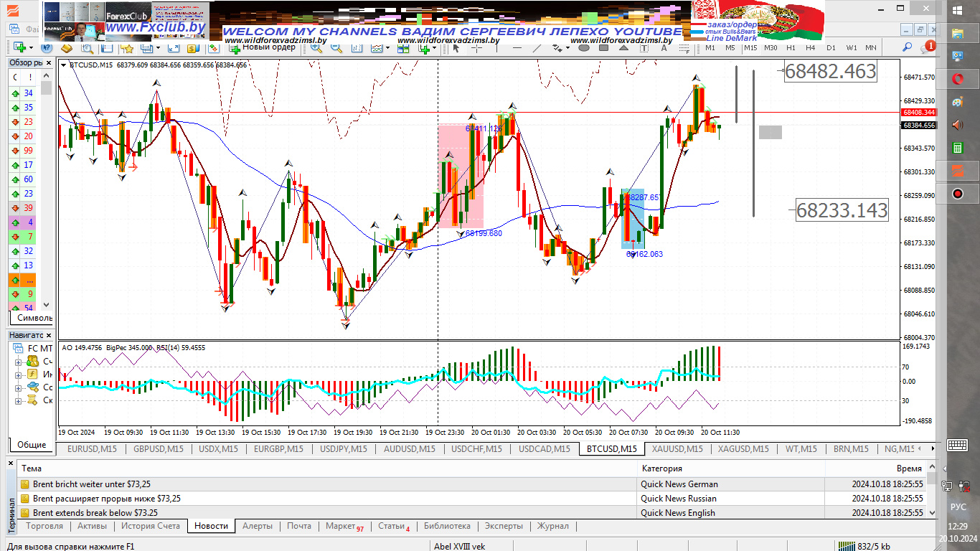Close the Market Watch panel
This screenshot has width=980, height=551.
click(x=49, y=62)
